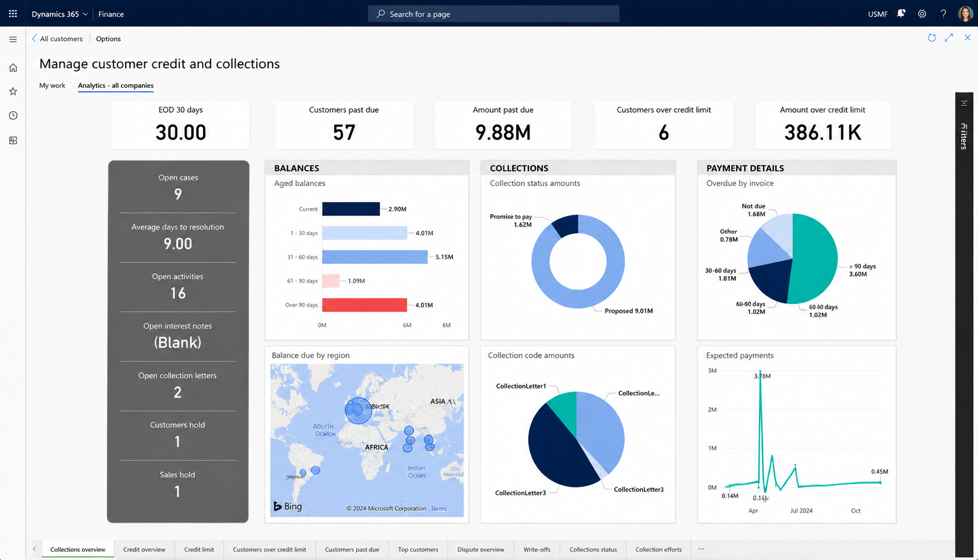Expand the Dynamics 365 app switcher chevron
This screenshot has width=978, height=560.
click(x=86, y=14)
